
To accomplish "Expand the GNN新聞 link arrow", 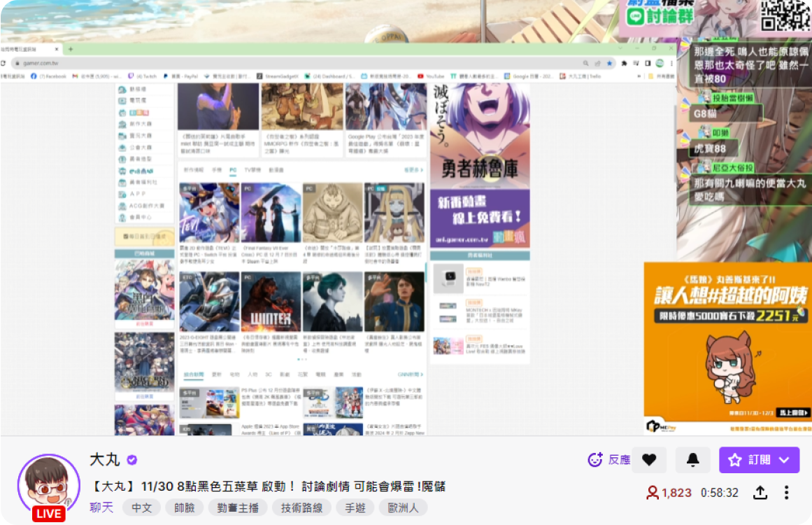I will tap(410, 374).
